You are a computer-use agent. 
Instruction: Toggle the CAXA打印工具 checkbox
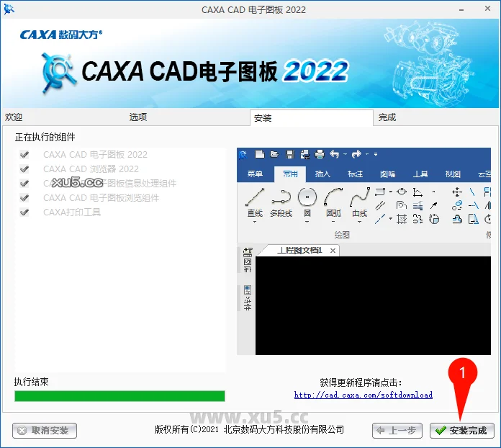point(24,212)
